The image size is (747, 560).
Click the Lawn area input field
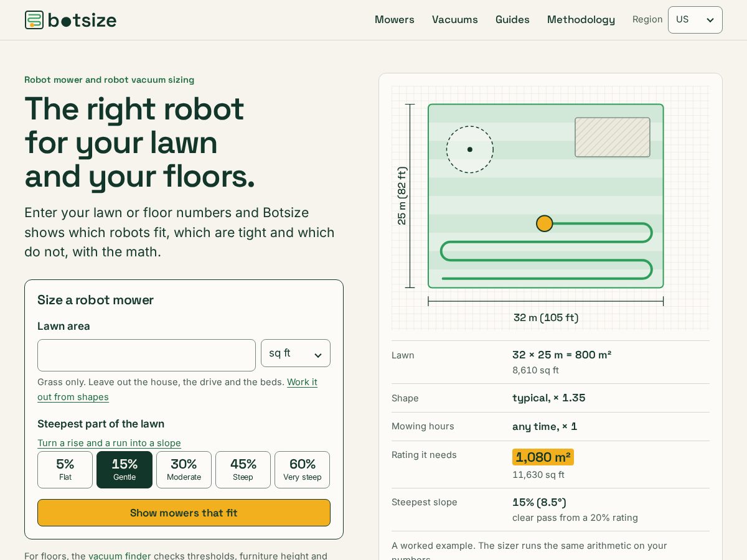tap(146, 355)
